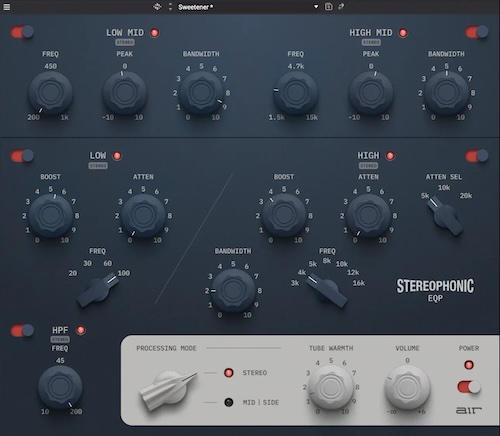Image resolution: width=500 pixels, height=436 pixels.
Task: Click the 4.7k value above High Mid Freq
Action: [296, 66]
